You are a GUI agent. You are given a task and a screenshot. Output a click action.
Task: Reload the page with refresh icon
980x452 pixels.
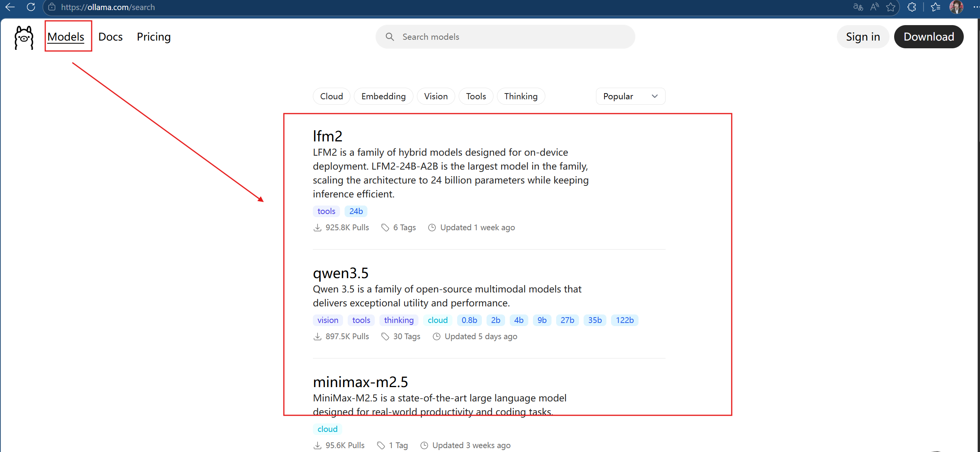click(31, 7)
